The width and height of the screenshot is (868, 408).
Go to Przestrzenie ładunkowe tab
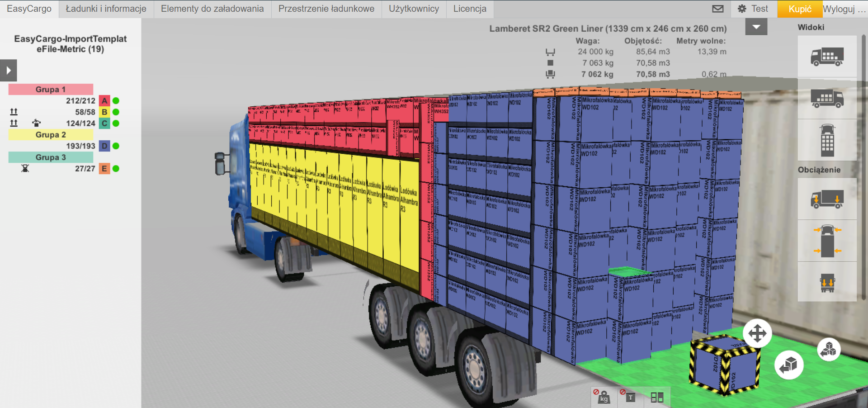pos(326,9)
